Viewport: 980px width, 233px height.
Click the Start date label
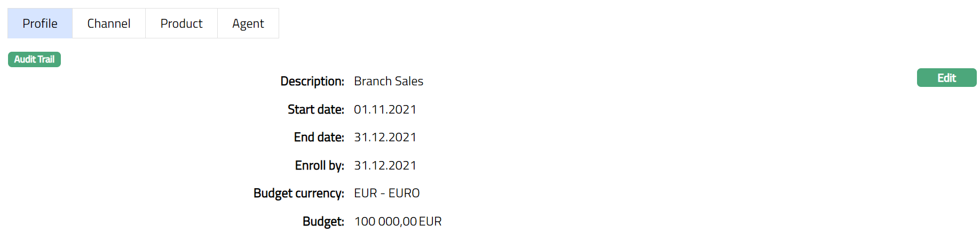click(316, 109)
